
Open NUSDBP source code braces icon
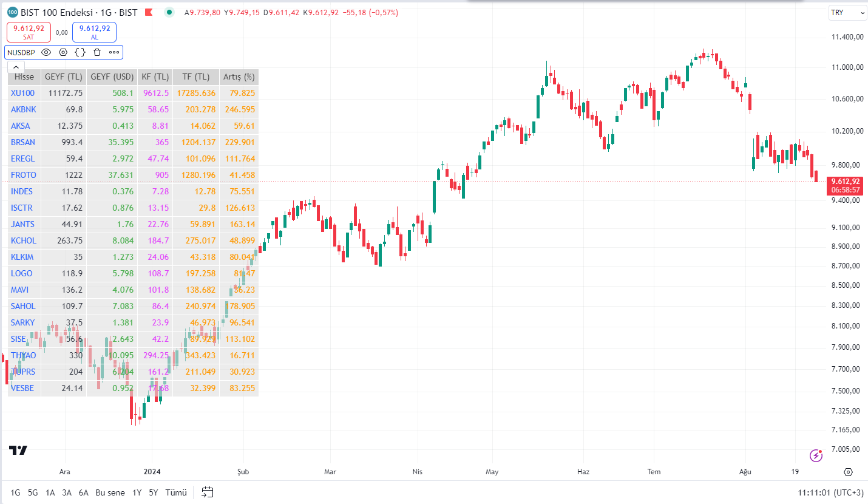[80, 52]
